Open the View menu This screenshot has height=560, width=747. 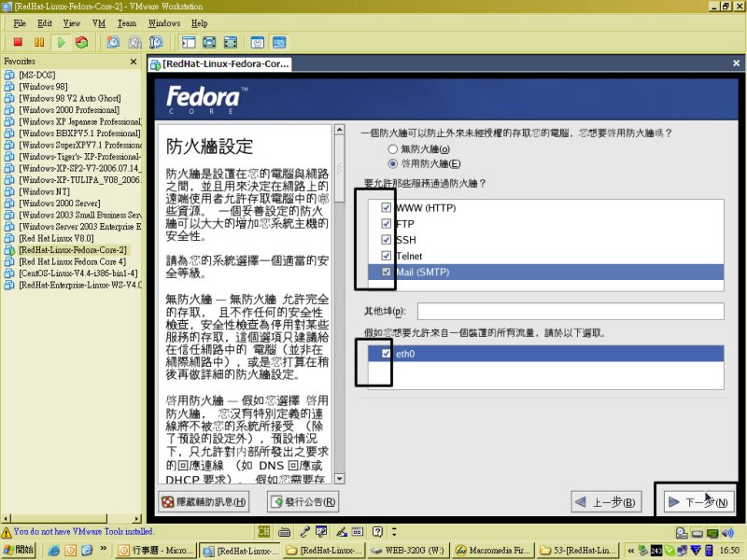[72, 23]
